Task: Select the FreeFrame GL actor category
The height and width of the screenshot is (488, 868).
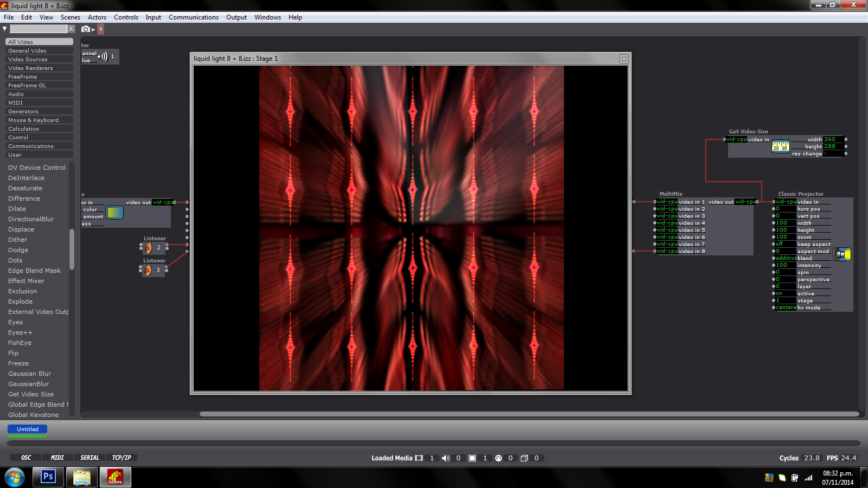Action: pyautogui.click(x=39, y=85)
